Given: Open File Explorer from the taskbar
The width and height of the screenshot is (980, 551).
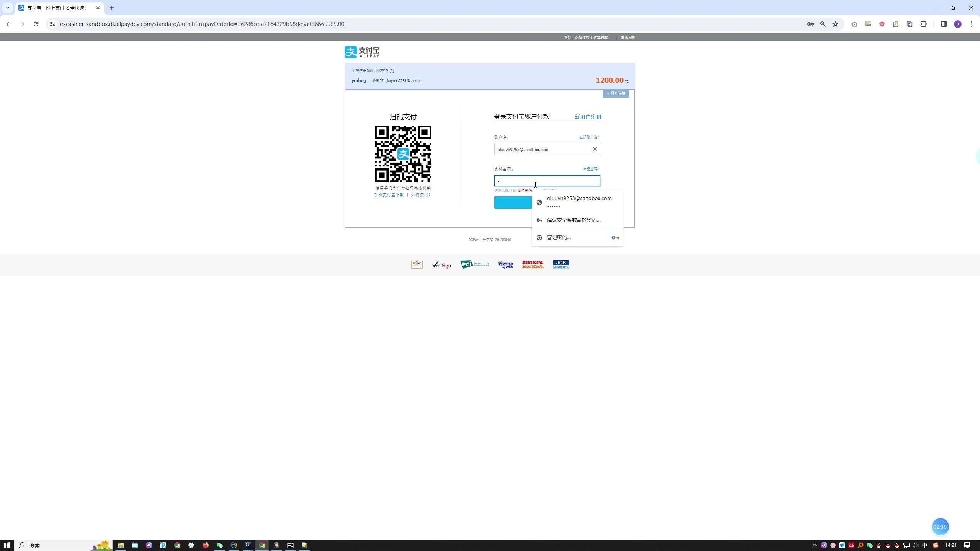Looking at the screenshot, I should coord(121,545).
